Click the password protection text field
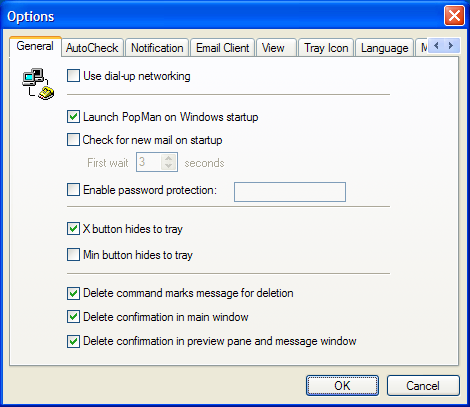The height and width of the screenshot is (407, 470). pyautogui.click(x=290, y=192)
